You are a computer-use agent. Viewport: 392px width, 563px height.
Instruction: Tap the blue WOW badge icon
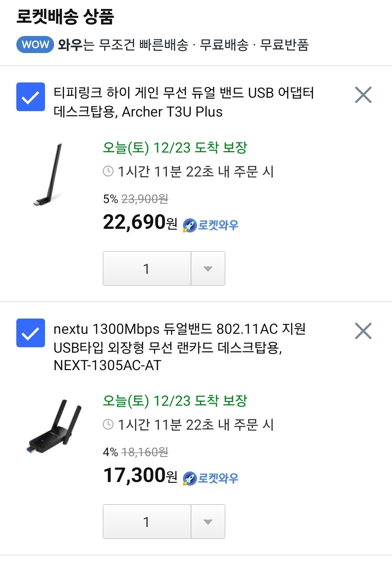click(35, 44)
